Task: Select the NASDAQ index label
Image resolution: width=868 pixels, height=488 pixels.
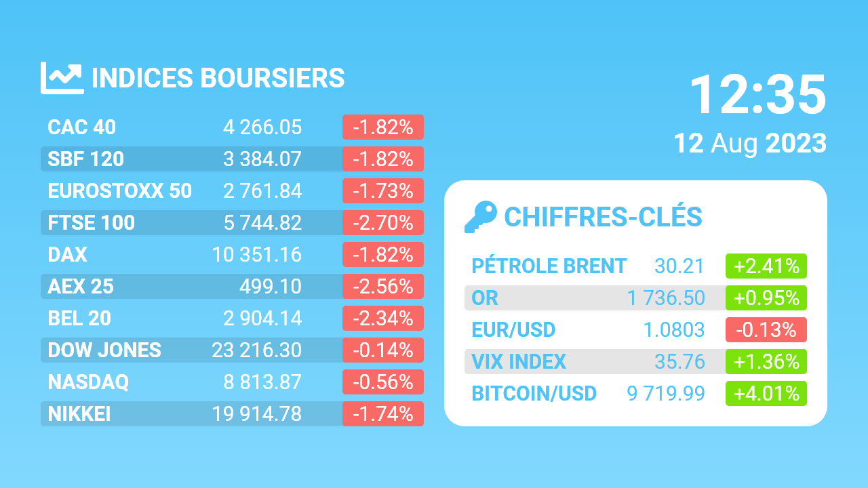Action: (x=88, y=382)
